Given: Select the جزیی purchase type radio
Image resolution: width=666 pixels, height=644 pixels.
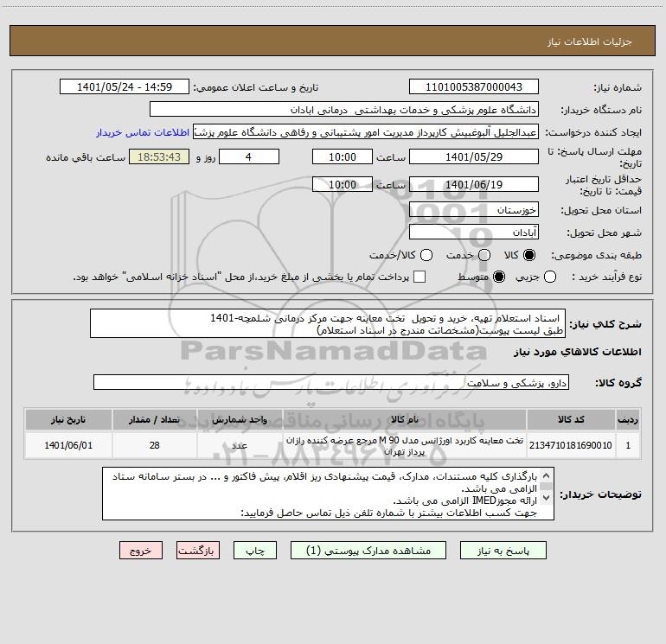Looking at the screenshot, I should coord(550,277).
